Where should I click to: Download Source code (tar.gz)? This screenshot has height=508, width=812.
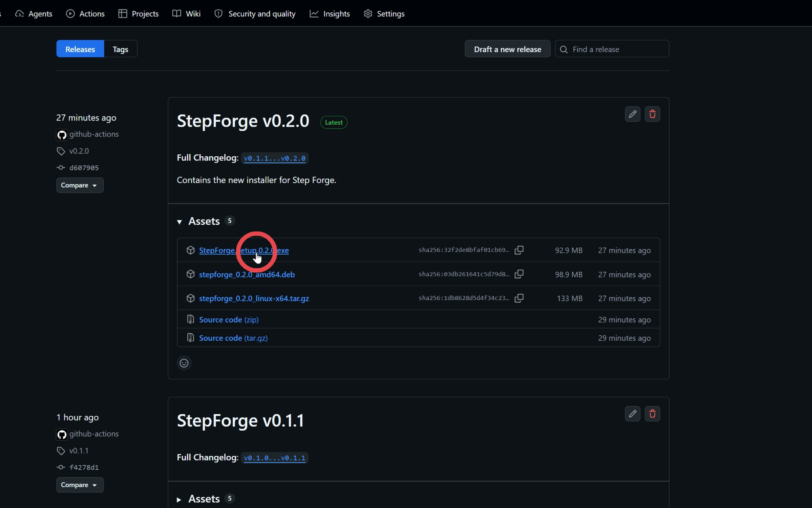233,338
